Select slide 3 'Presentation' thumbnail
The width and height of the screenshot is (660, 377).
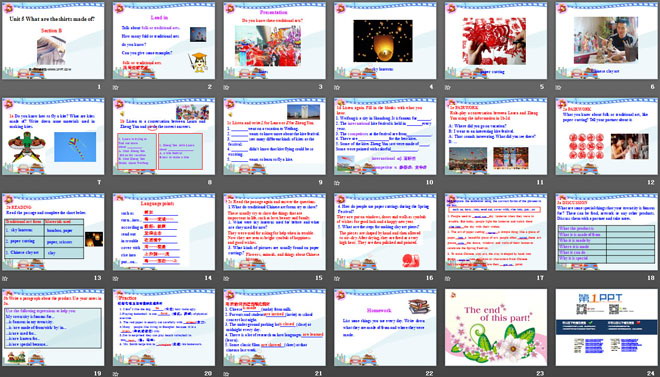(274, 41)
